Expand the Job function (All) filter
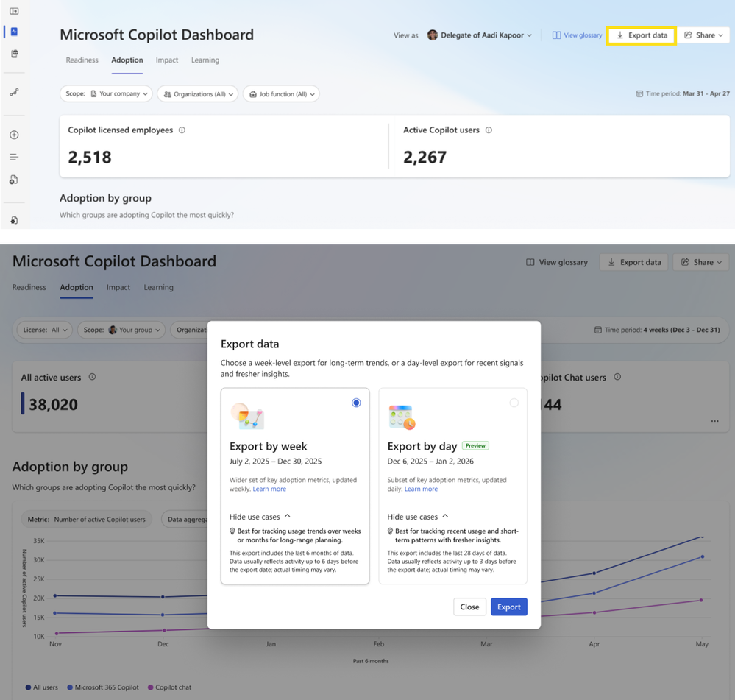This screenshot has height=700, width=735. click(x=281, y=94)
